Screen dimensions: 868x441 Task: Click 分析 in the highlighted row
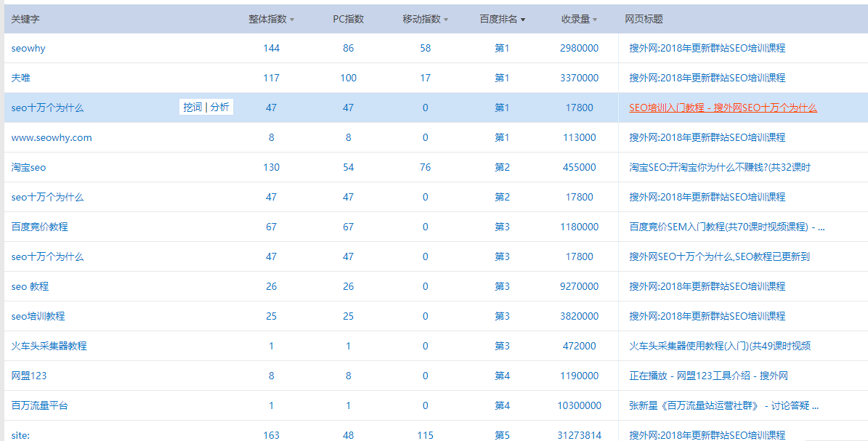[220, 108]
